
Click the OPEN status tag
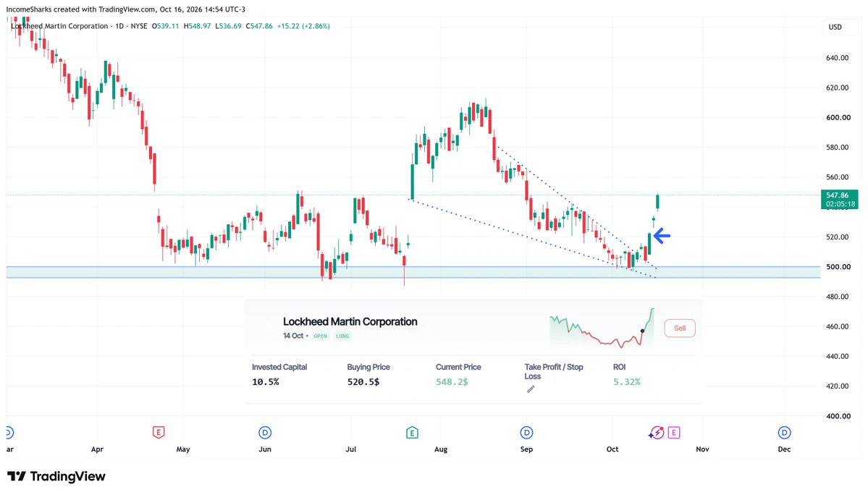click(321, 336)
